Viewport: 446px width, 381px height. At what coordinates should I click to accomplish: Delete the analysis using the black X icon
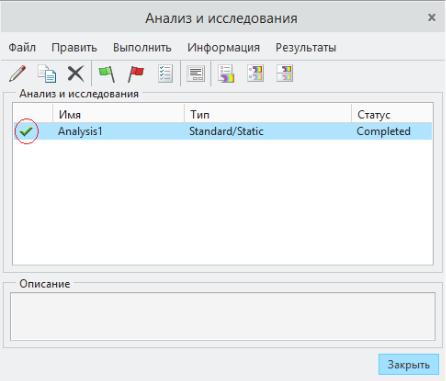coord(76,74)
